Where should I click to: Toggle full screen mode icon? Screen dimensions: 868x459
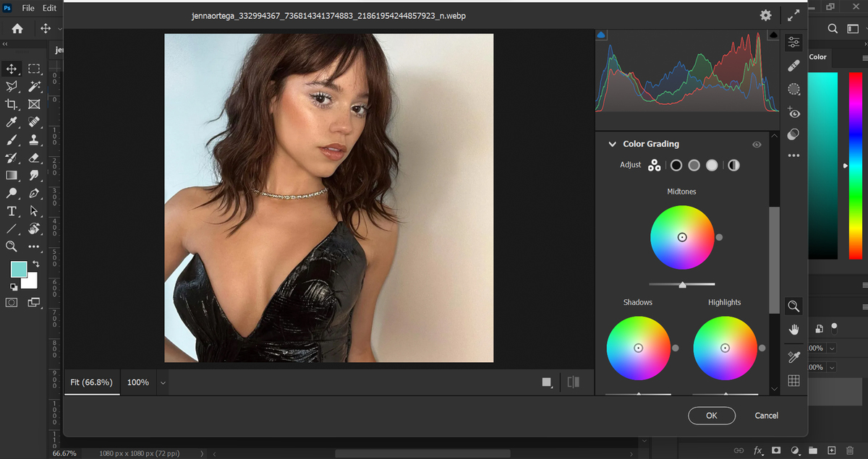coord(793,15)
